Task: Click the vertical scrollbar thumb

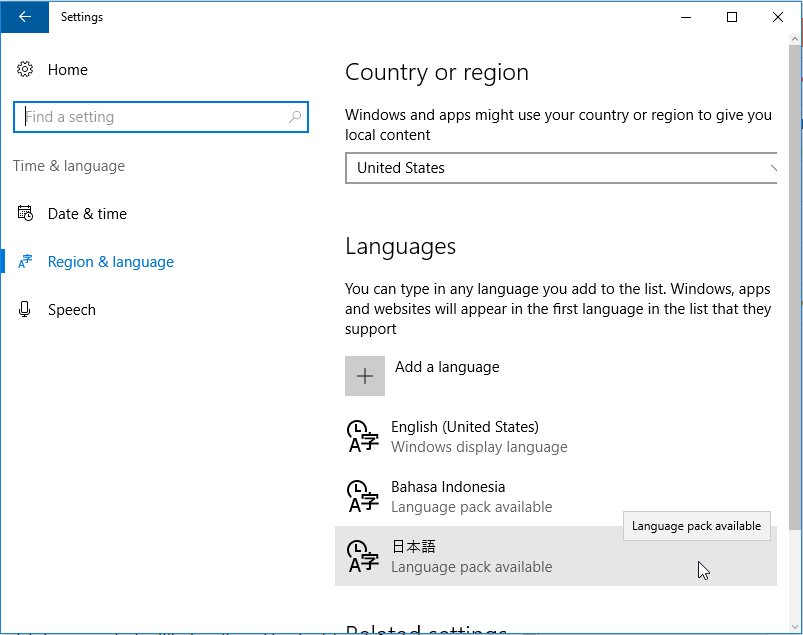Action: pos(795,287)
